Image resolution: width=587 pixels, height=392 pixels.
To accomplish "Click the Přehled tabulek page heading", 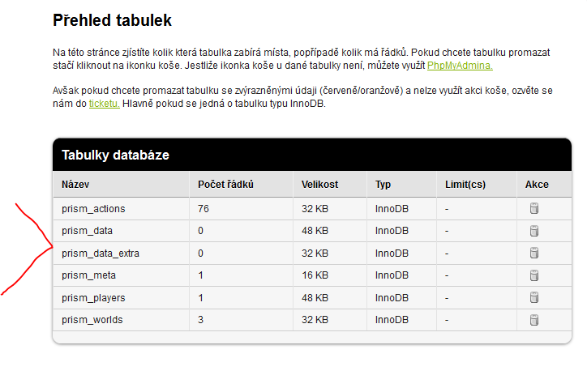I will 112,21.
